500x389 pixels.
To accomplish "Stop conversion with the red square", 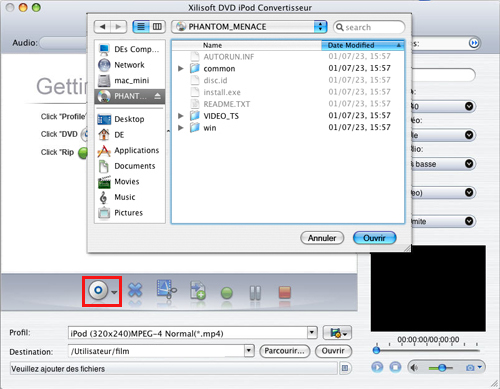I will [x=284, y=292].
